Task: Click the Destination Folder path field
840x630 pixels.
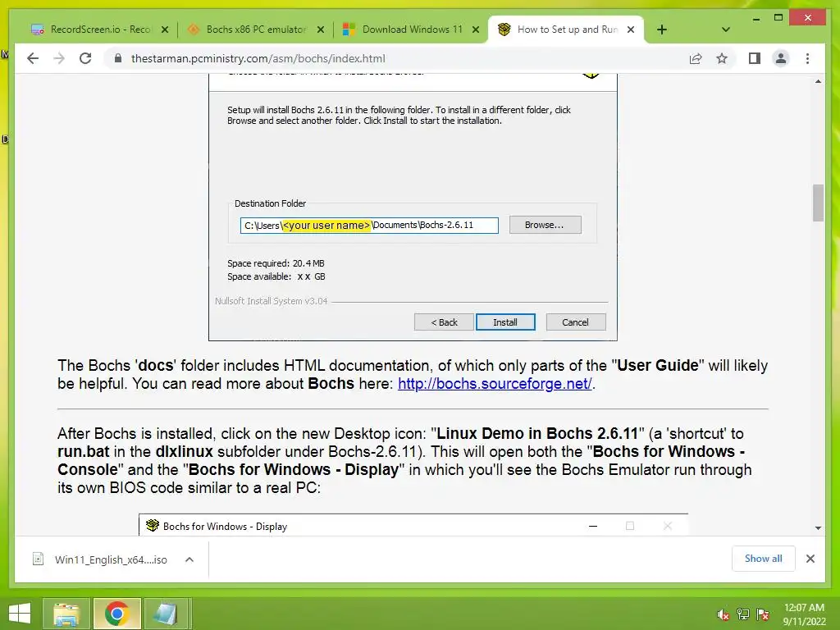Action: (369, 225)
